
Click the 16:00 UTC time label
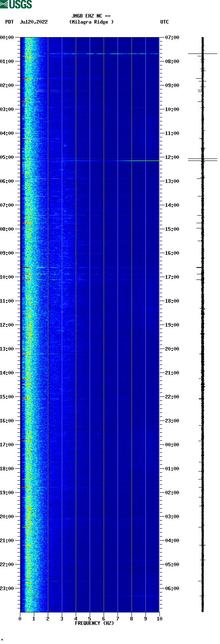pyautogui.click(x=172, y=253)
